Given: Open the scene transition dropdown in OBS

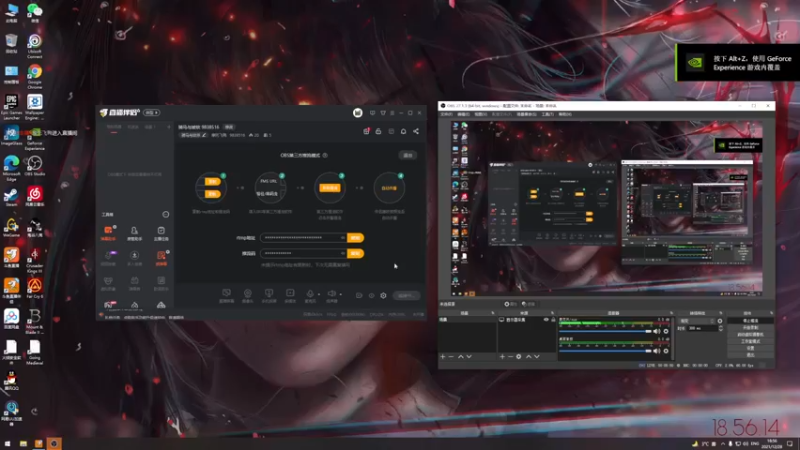Looking at the screenshot, I should tap(696, 321).
